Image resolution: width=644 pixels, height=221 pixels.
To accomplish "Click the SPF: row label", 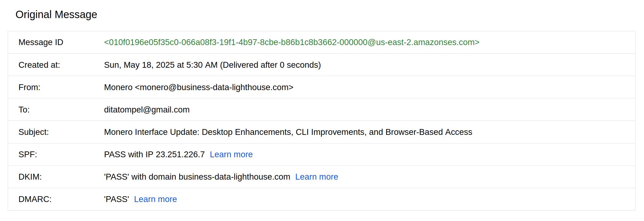I will [x=28, y=154].
